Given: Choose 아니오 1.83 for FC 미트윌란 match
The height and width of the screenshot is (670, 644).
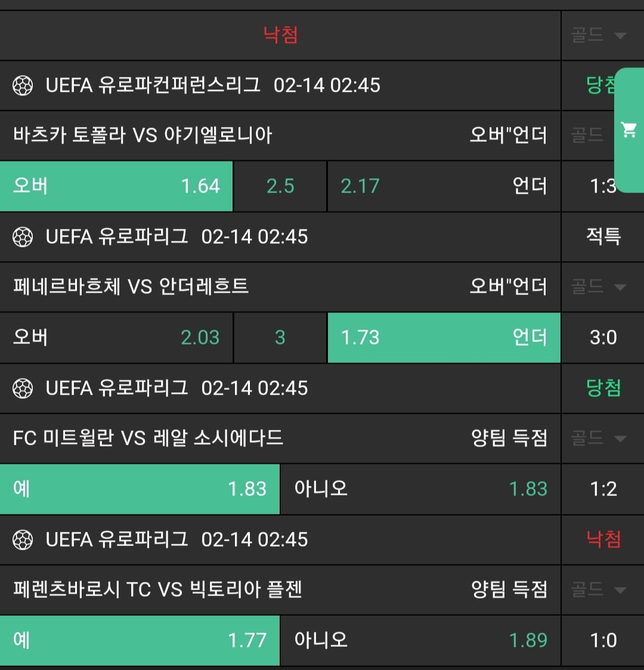Looking at the screenshot, I should (420, 489).
